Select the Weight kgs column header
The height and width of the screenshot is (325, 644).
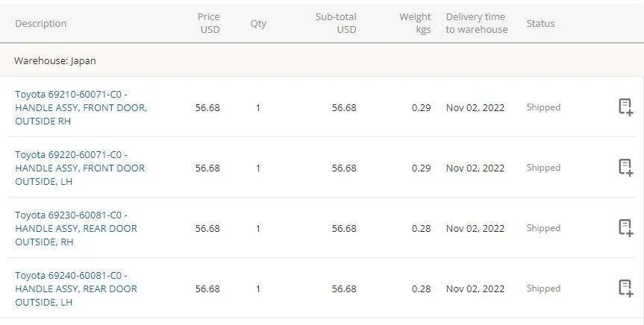pyautogui.click(x=416, y=23)
